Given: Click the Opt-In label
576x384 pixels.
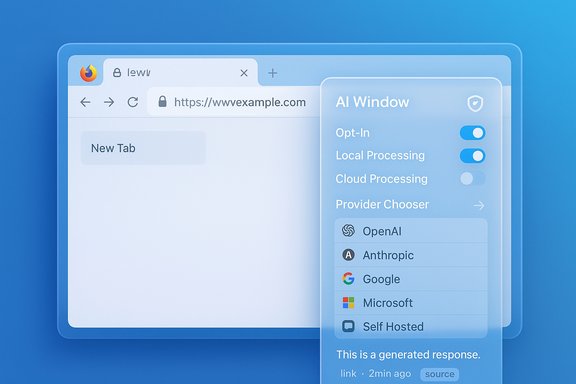Looking at the screenshot, I should [352, 133].
